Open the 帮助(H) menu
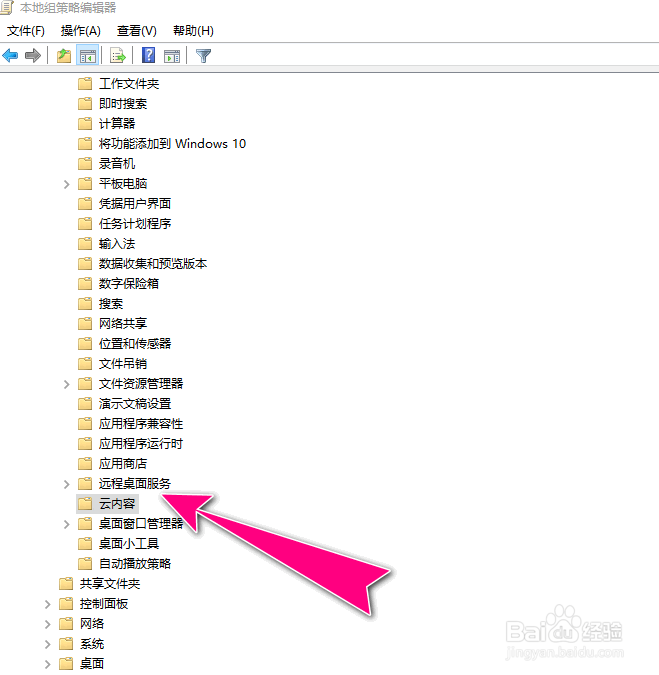The width and height of the screenshot is (659, 675). tap(193, 31)
